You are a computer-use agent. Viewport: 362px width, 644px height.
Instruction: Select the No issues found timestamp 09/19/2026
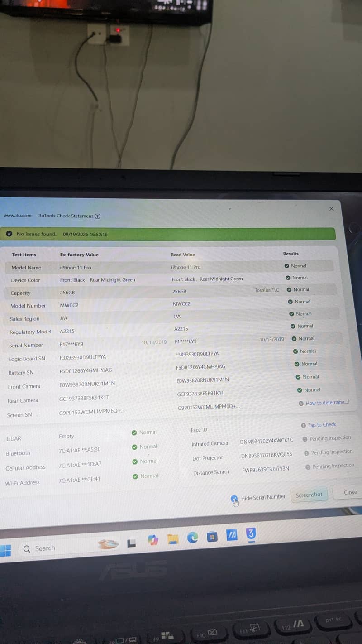coord(85,234)
